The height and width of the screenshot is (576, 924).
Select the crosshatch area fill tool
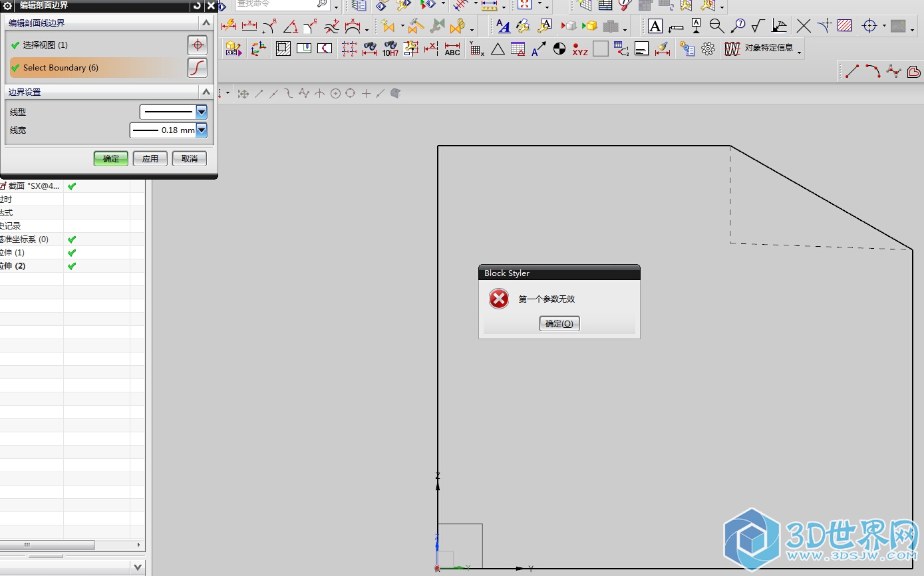pyautogui.click(x=845, y=26)
